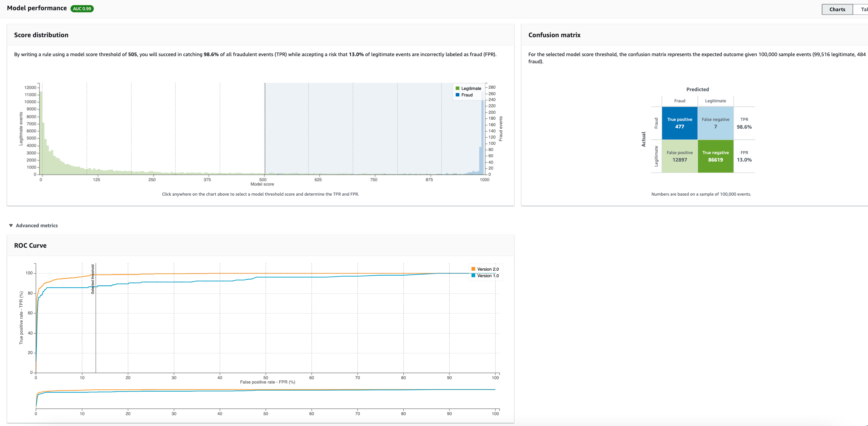The image size is (868, 426).
Task: Switch to the Charts tab
Action: pyautogui.click(x=837, y=9)
